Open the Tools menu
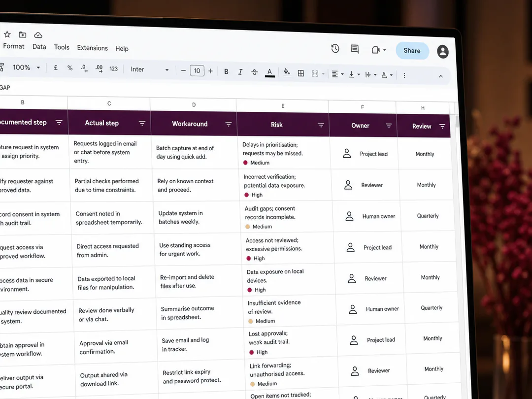This screenshot has width=532, height=399. click(x=62, y=47)
